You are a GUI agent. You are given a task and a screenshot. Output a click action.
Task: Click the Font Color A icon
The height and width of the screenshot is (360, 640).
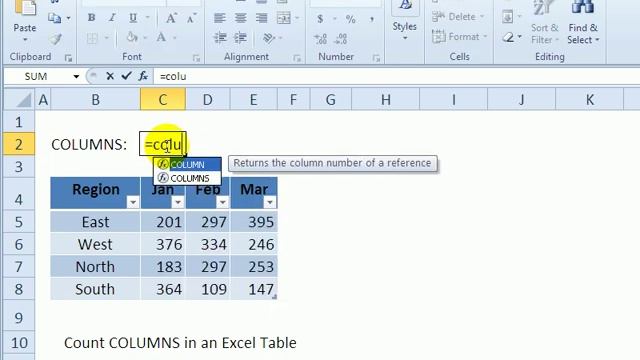coord(162,38)
